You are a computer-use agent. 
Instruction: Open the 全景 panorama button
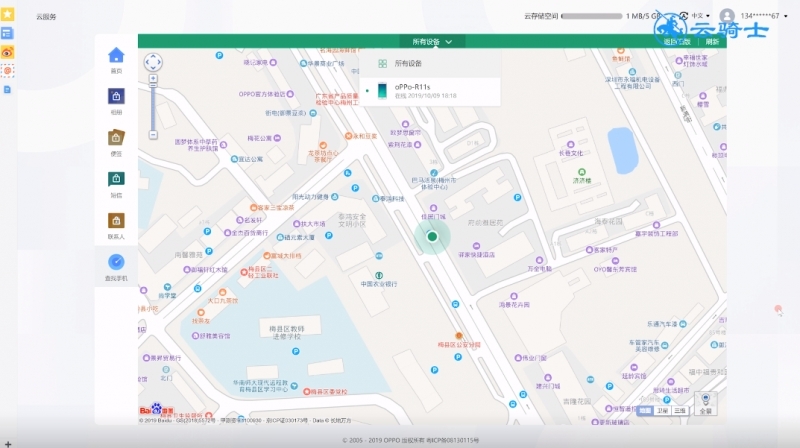click(x=706, y=403)
